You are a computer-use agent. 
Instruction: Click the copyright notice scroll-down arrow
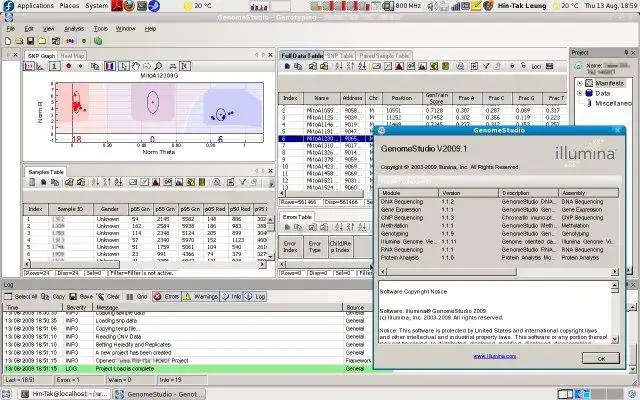coord(615,340)
